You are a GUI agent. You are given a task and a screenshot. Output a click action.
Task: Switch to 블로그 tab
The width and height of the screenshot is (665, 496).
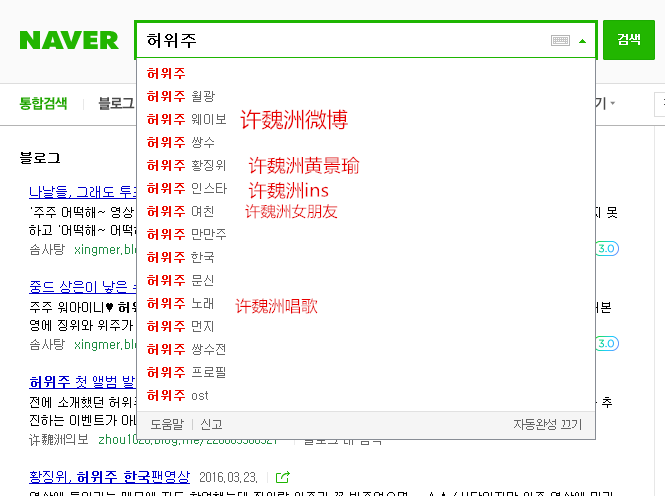point(116,103)
